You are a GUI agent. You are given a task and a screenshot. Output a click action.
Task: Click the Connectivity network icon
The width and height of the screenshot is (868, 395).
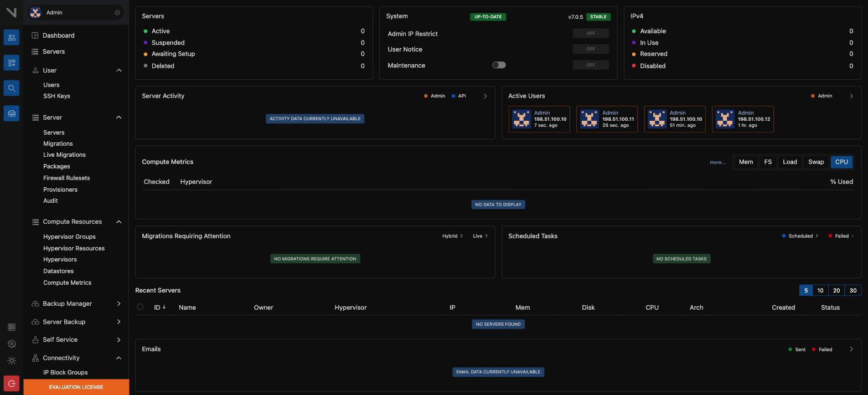(35, 358)
